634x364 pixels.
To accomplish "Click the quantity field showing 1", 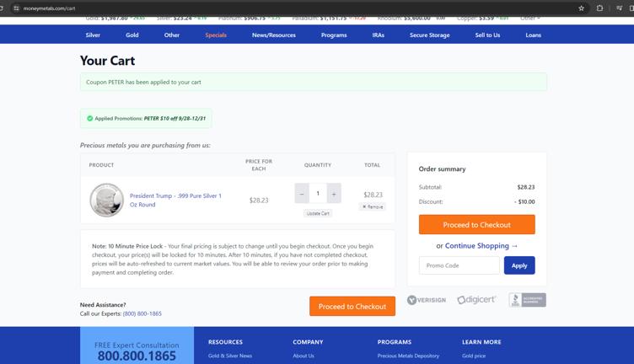I will pyautogui.click(x=318, y=194).
